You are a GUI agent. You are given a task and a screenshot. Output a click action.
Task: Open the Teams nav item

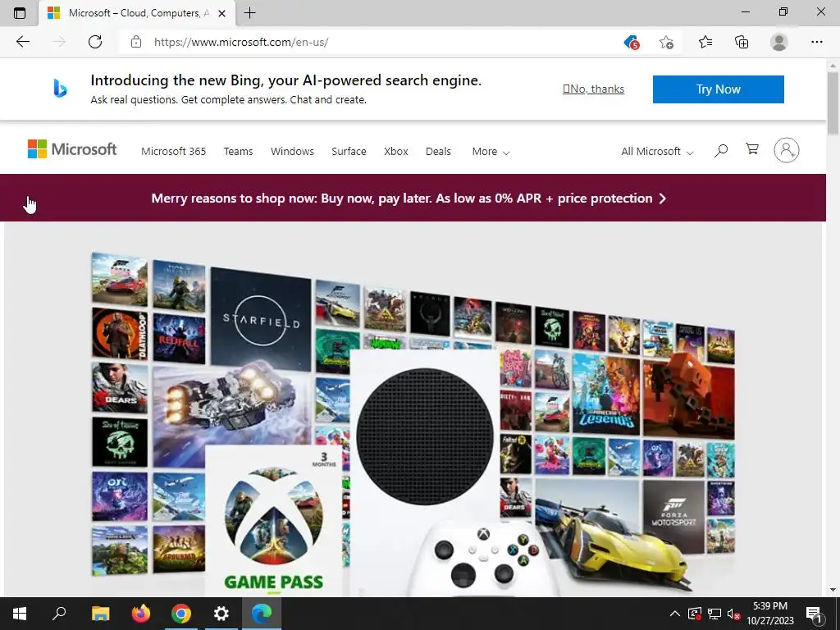point(239,152)
